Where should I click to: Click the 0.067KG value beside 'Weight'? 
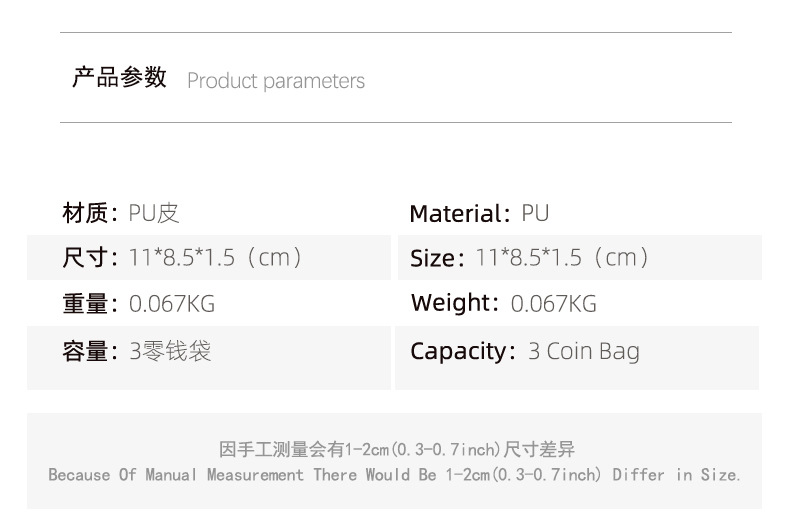pyautogui.click(x=553, y=304)
